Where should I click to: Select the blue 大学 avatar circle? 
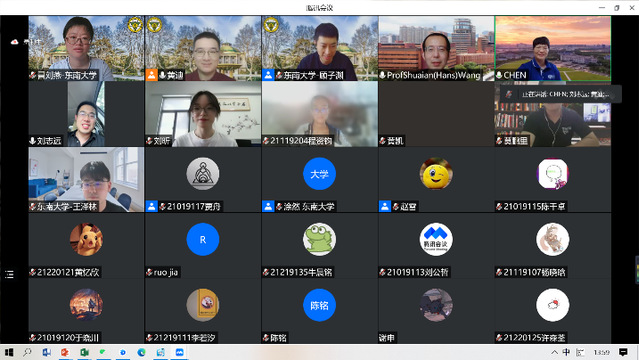[320, 174]
